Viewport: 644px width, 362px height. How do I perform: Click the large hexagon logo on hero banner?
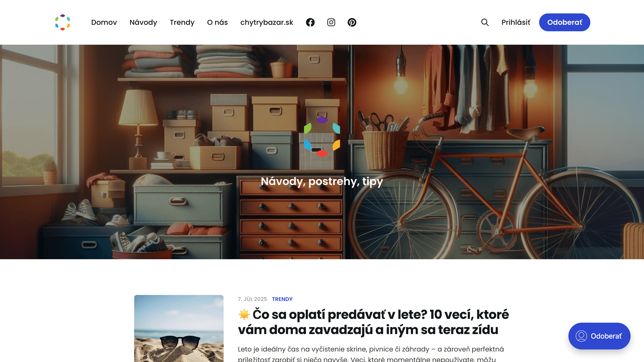322,137
